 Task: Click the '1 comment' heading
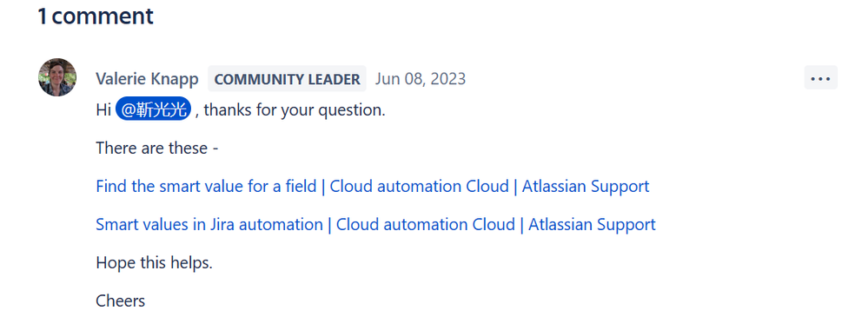coord(96,16)
